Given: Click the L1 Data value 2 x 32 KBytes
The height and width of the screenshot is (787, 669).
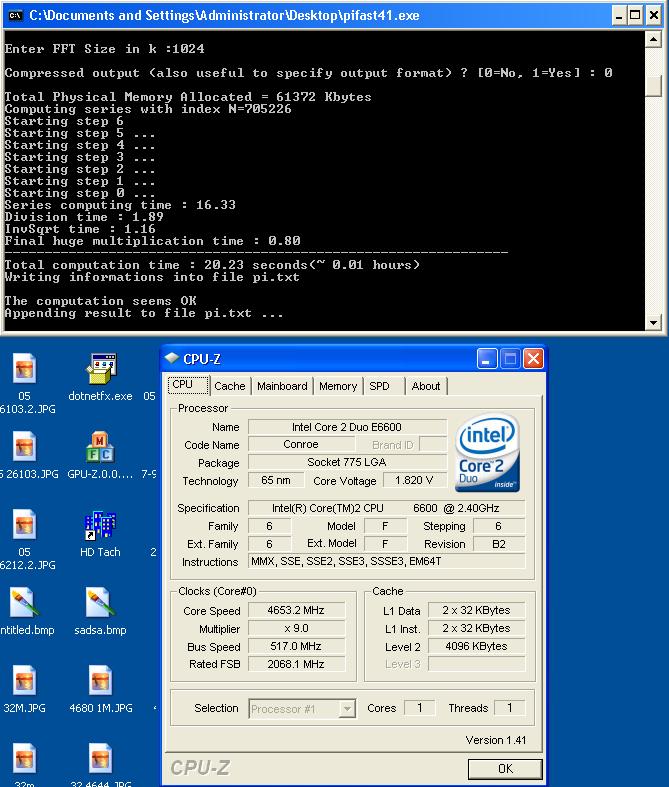Looking at the screenshot, I should [476, 610].
